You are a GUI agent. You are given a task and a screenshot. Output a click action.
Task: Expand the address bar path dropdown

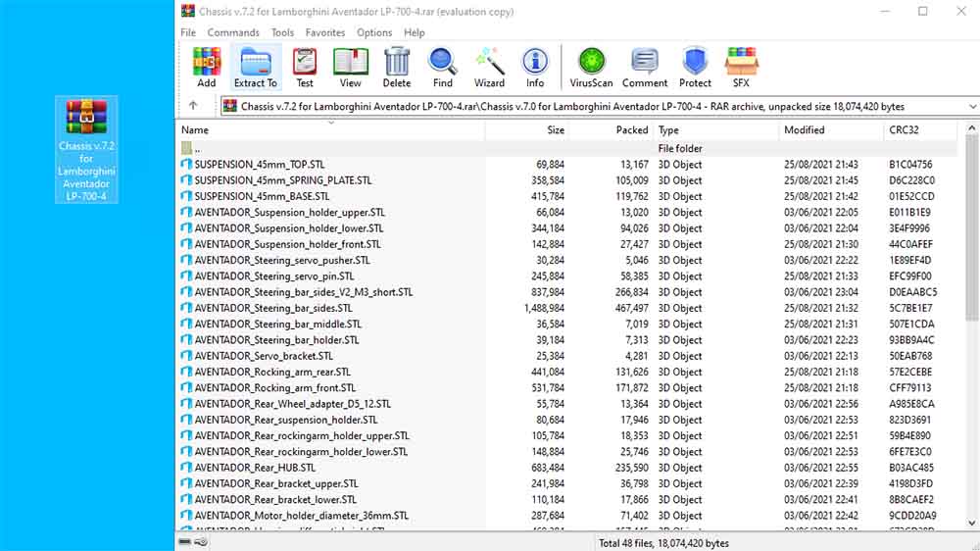[972, 106]
